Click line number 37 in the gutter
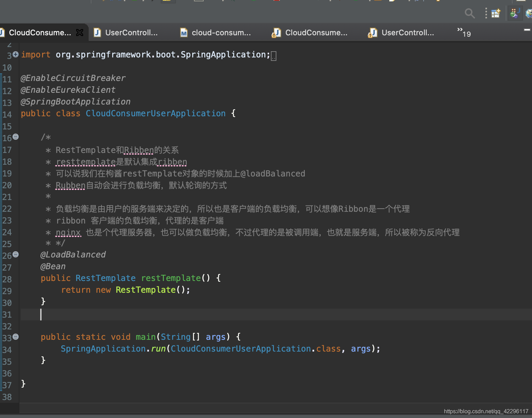Screen dimensions: 532x418 pos(7,385)
